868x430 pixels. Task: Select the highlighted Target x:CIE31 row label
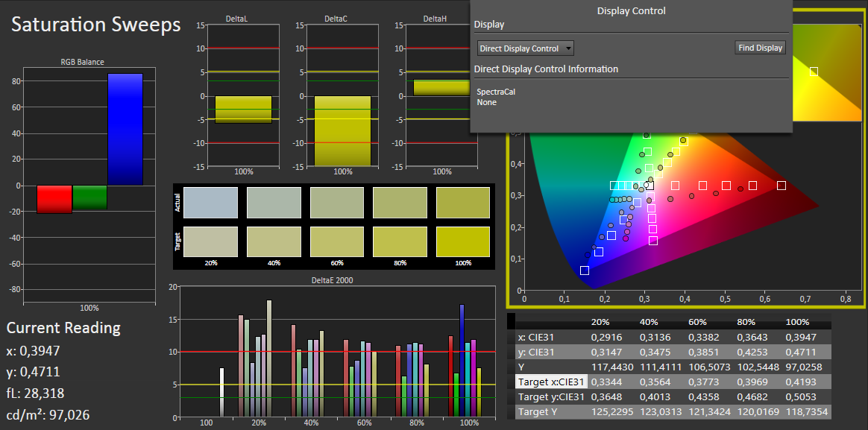pyautogui.click(x=550, y=382)
